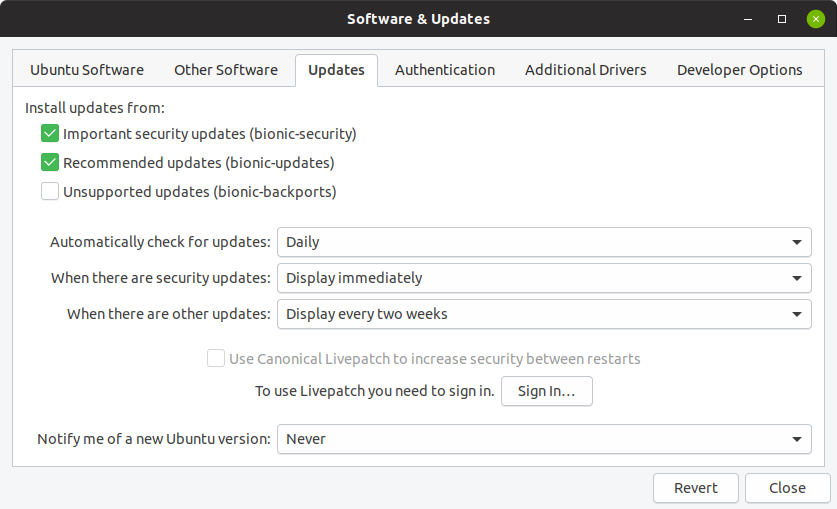Click the Sign In… button for Livepatch
Viewport: 837px width, 509px height.
(x=547, y=391)
